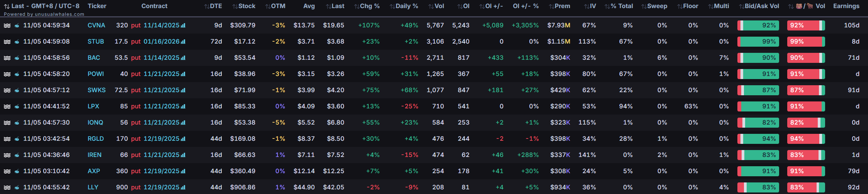Viewport: 868px width, 194px height.
Task: Click the whale icon in RGLD row
Action: click(17, 139)
